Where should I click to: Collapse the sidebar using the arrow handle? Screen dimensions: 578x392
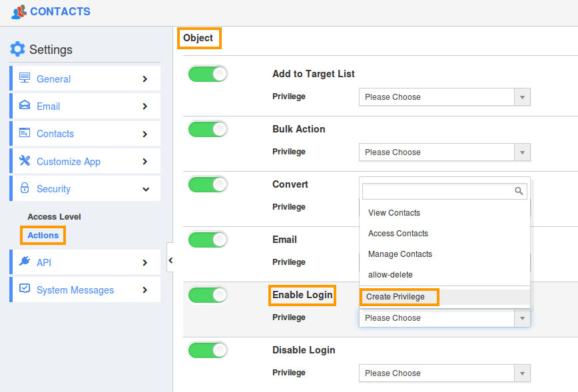171,260
